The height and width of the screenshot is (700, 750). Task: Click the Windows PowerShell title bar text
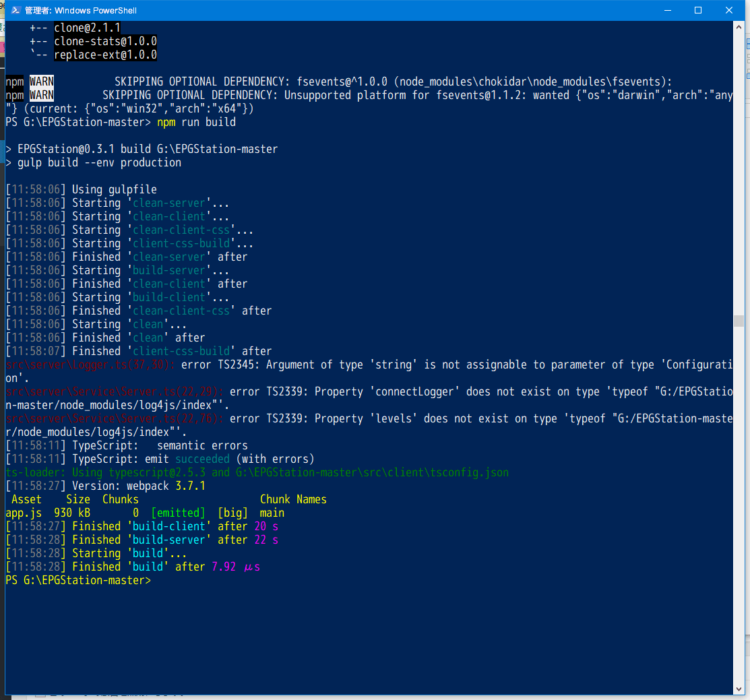pyautogui.click(x=80, y=10)
